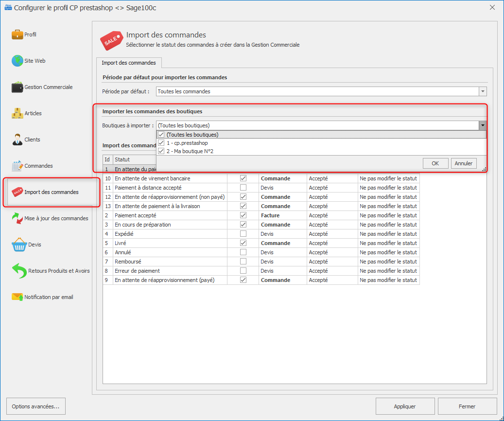Enable the Expédié status checkbox

(x=243, y=234)
